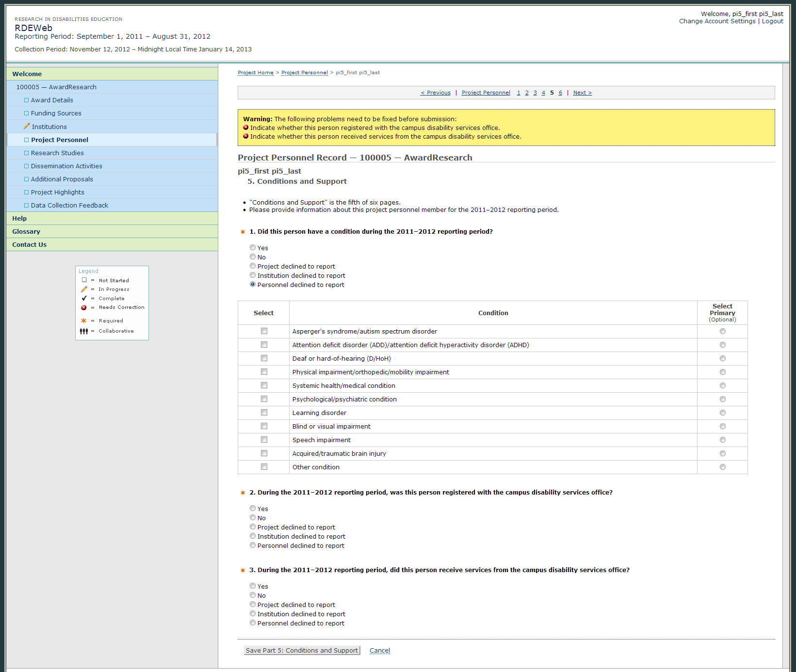Click the status icon next to Funding Sources
This screenshot has height=672, width=796.
click(27, 113)
